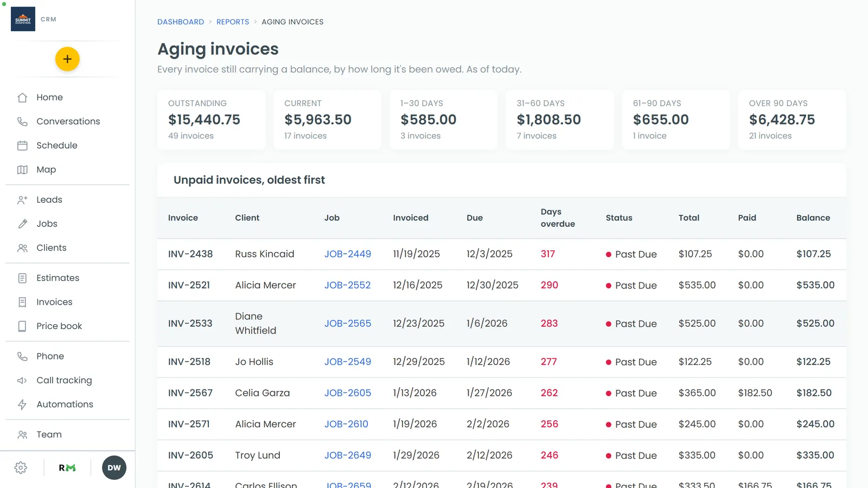
Task: Click the Jobs pencil icon
Action: (22, 224)
